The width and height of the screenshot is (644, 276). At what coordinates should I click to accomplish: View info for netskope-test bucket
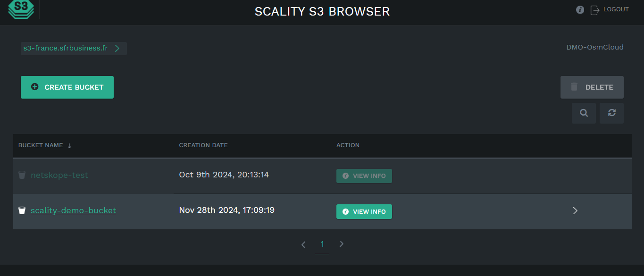click(x=364, y=176)
